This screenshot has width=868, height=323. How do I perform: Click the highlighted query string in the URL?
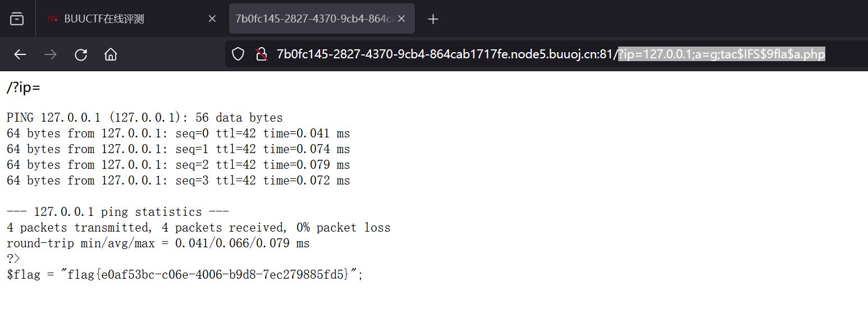click(720, 54)
